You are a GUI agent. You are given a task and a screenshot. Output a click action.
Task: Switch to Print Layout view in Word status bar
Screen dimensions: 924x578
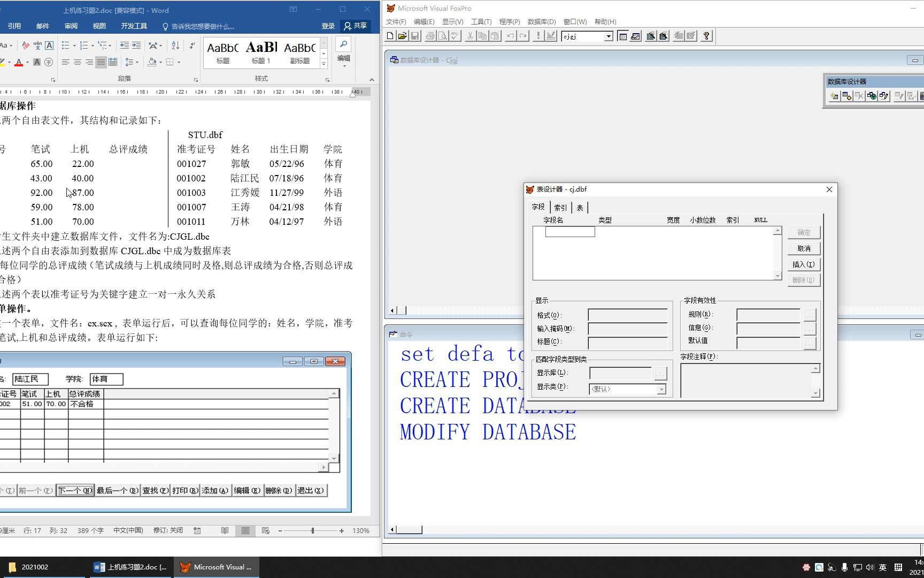[x=245, y=530]
